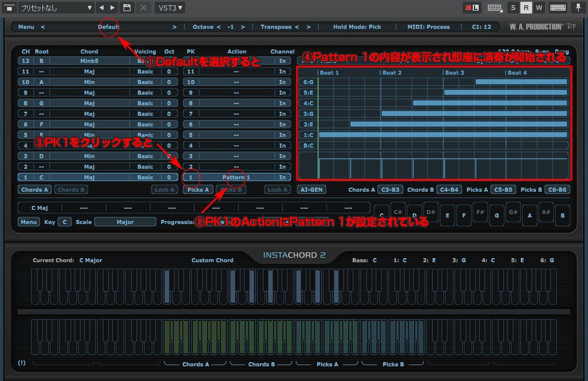588x381 pixels.
Task: Click the A# note key button
Action: (546, 212)
